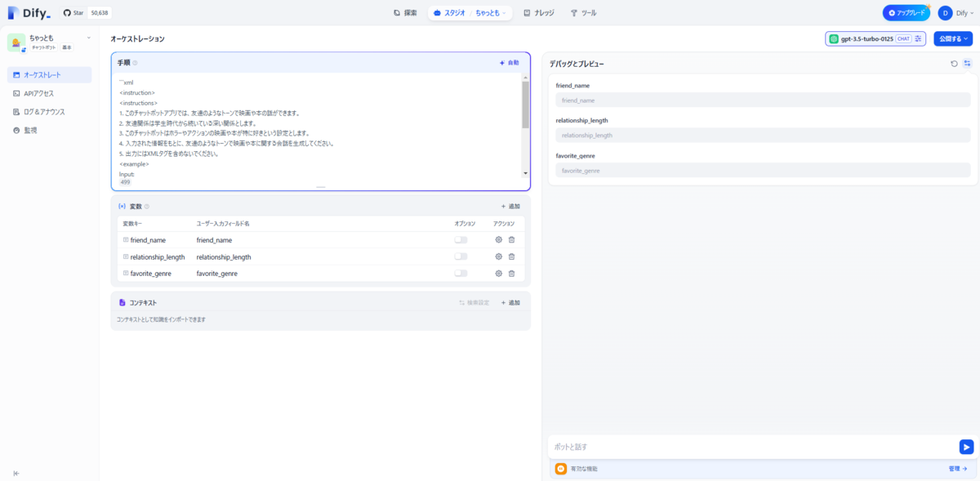Click the favorite_genre preview input field
The image size is (980, 481).
point(763,171)
